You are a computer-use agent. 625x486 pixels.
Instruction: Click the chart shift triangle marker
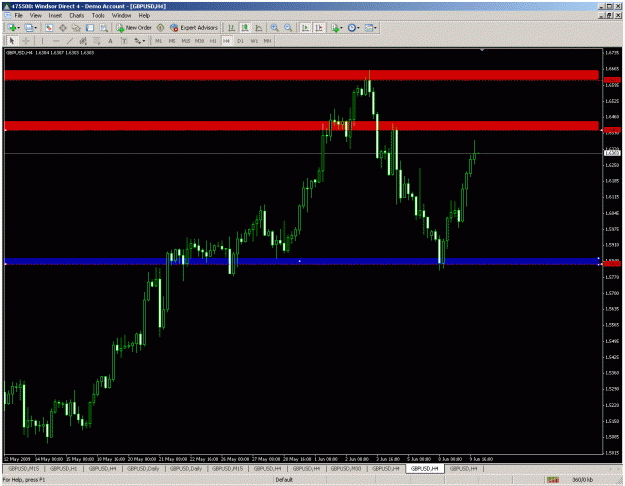(482, 50)
